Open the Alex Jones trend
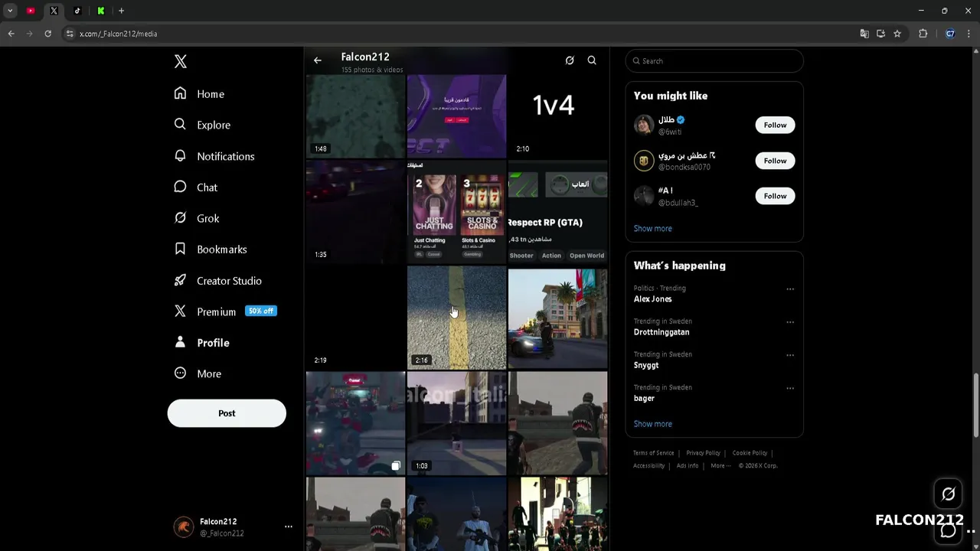The height and width of the screenshot is (551, 980). 653,299
